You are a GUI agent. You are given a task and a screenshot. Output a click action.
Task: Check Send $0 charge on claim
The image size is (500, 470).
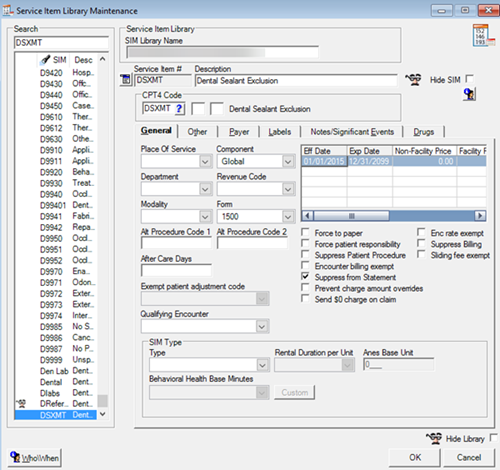(x=305, y=298)
